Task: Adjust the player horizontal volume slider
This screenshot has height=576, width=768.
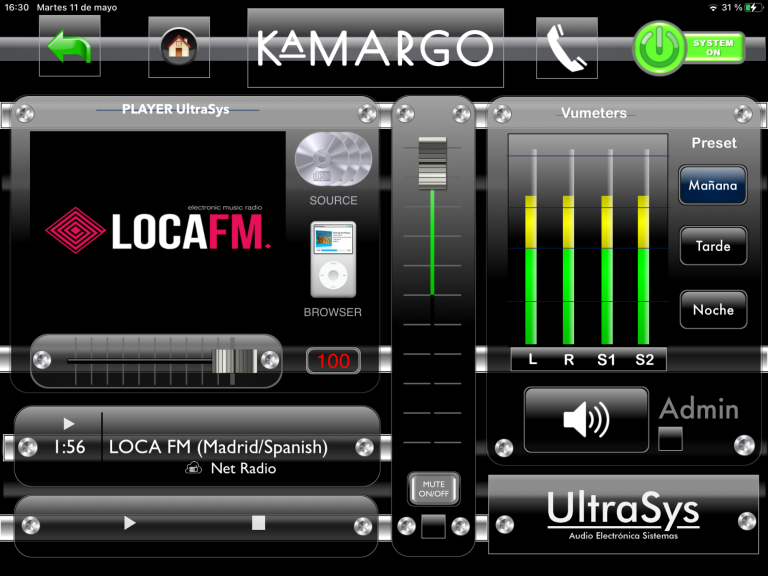Action: point(235,361)
